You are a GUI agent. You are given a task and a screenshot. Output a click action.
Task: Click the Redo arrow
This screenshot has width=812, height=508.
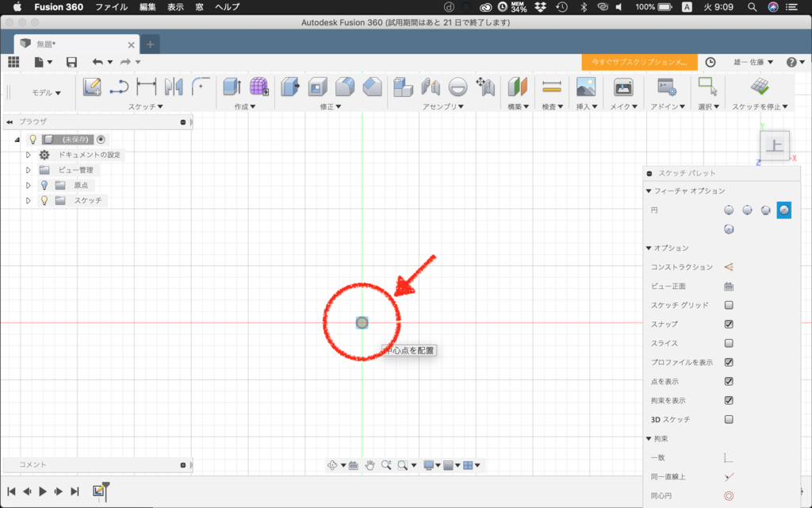[125, 62]
